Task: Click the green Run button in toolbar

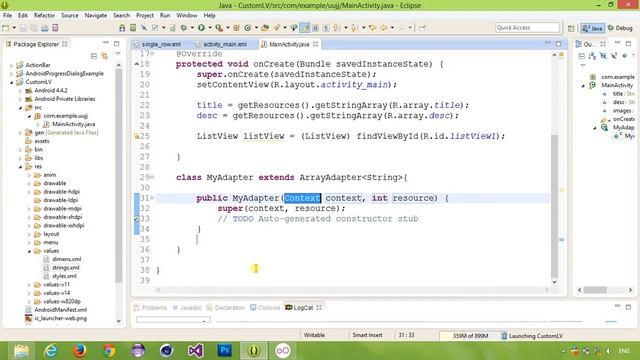Action: pos(201,28)
